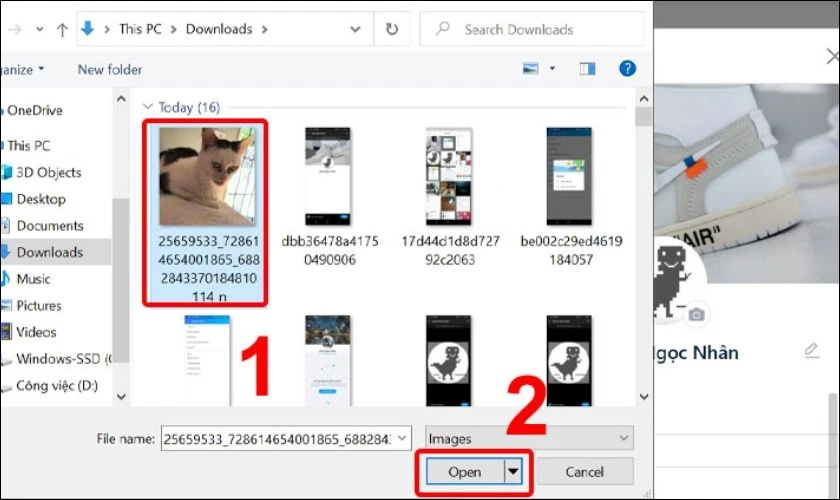Click the change view thumbnails icon

pyautogui.click(x=531, y=69)
